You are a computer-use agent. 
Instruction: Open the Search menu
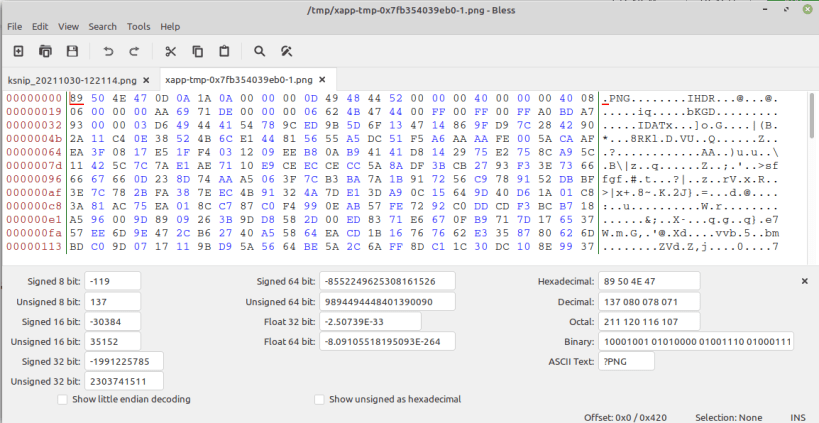[x=102, y=27]
